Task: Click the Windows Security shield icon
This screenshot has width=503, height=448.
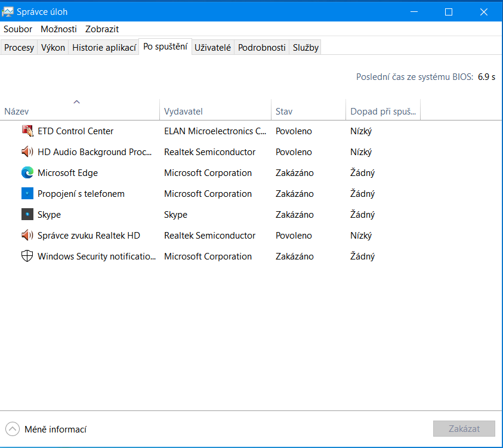Action: click(x=27, y=257)
